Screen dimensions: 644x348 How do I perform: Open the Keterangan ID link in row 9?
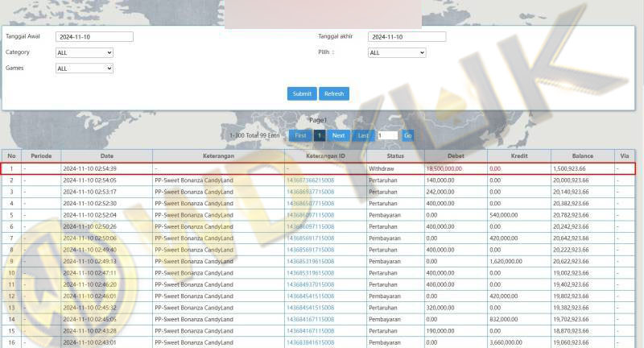click(310, 262)
